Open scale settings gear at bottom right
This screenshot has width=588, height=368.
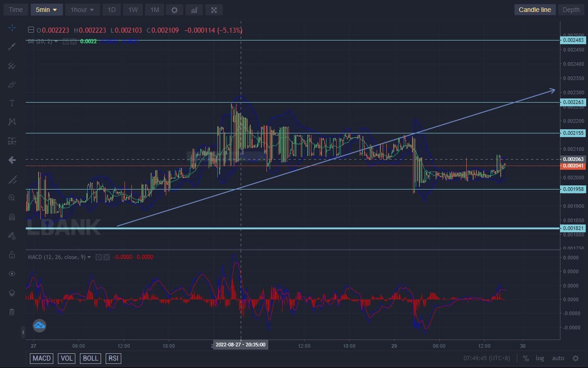point(575,358)
